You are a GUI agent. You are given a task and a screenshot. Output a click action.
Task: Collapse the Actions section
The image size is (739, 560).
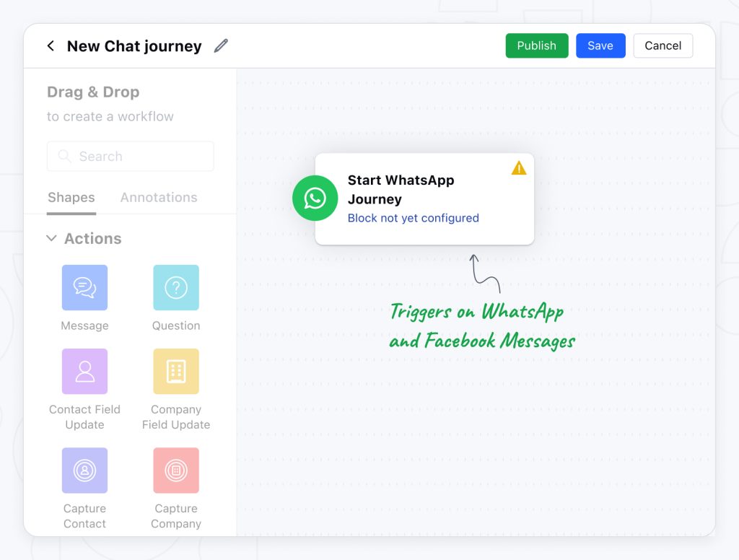click(51, 238)
